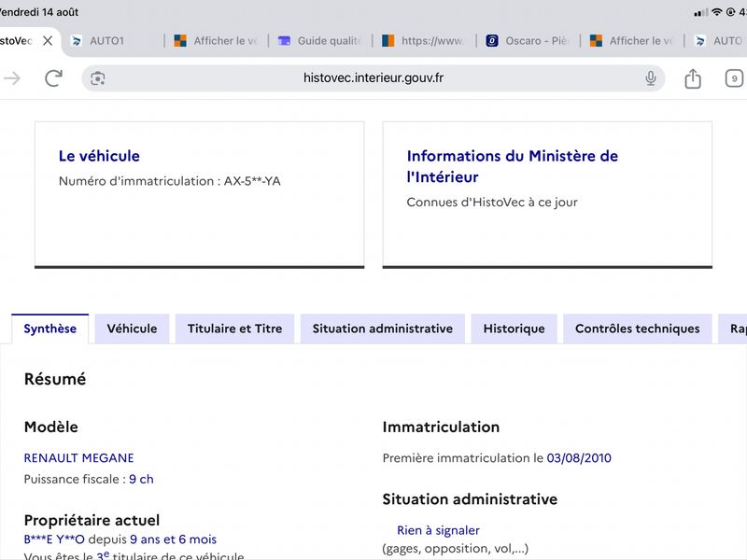The width and height of the screenshot is (747, 560).
Task: Click the RENAULT MEGANE model text
Action: click(x=78, y=457)
